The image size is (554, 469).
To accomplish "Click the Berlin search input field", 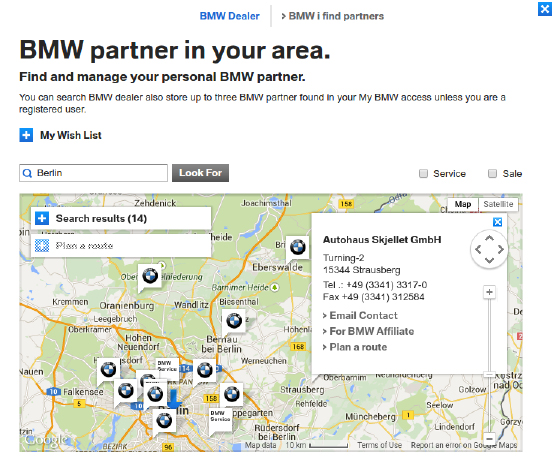I will pyautogui.click(x=93, y=173).
